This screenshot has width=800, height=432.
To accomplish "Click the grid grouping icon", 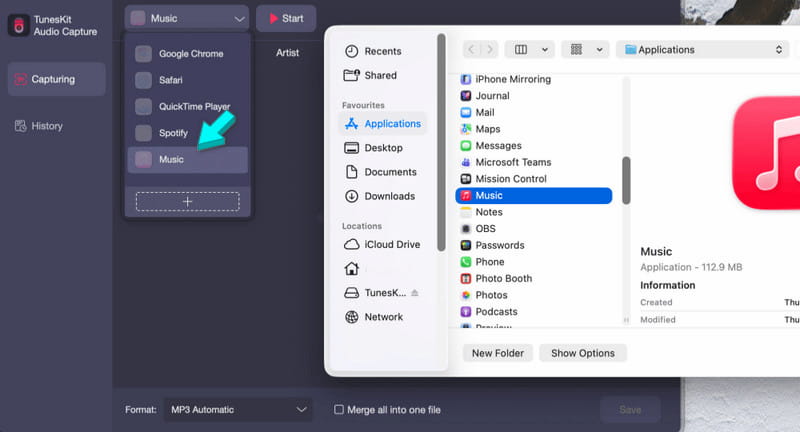I will 576,49.
